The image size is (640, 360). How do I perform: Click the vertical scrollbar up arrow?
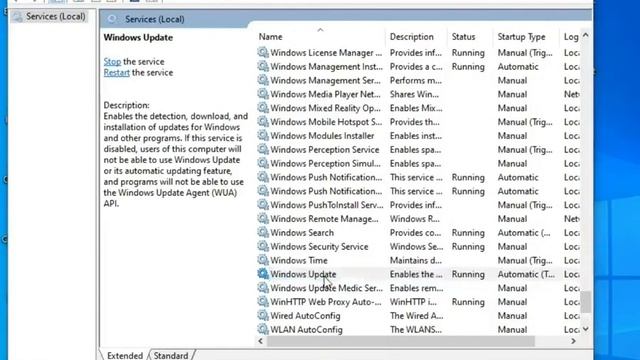tap(586, 36)
